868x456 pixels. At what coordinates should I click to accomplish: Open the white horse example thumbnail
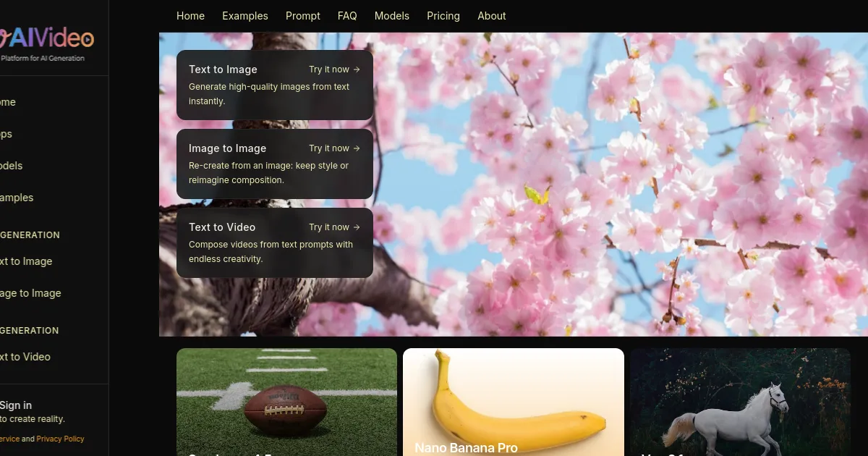coord(740,402)
